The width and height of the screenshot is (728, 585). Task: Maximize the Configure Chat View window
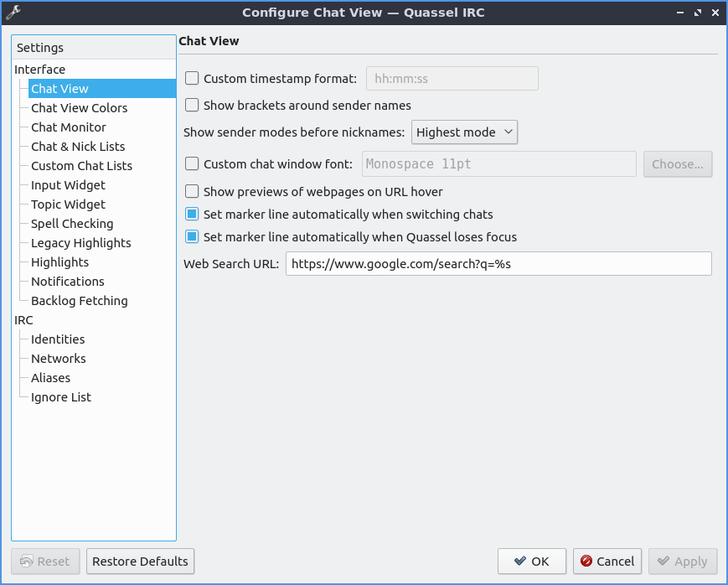pyautogui.click(x=697, y=13)
